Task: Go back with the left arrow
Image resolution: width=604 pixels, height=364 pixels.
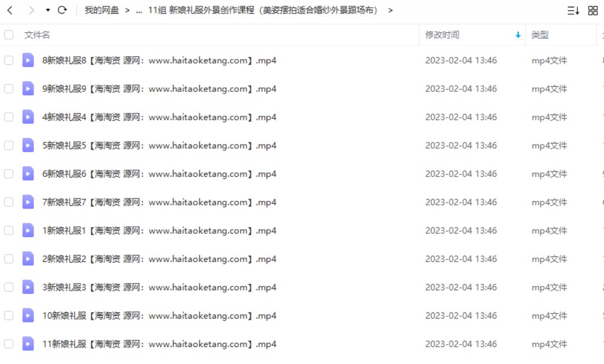Action: coord(10,10)
